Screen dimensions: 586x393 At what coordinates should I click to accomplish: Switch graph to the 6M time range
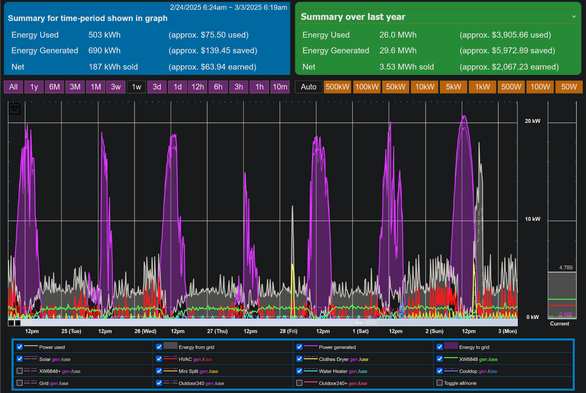click(55, 87)
